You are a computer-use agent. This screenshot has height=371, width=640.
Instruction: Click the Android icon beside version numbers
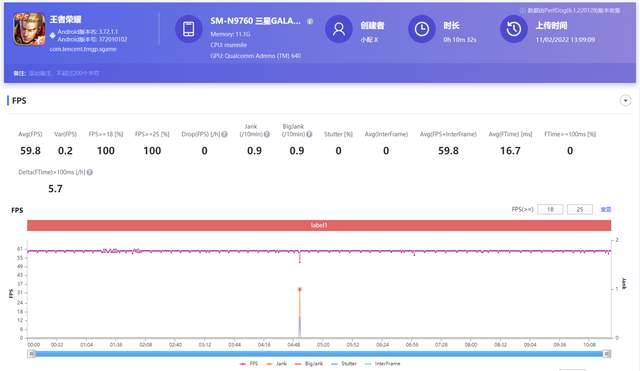[x=53, y=36]
